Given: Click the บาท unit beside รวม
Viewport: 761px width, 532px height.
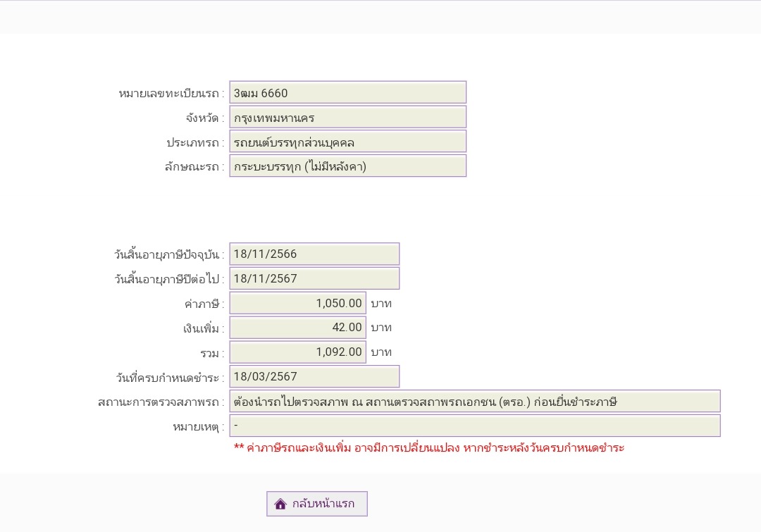Looking at the screenshot, I should tap(380, 352).
